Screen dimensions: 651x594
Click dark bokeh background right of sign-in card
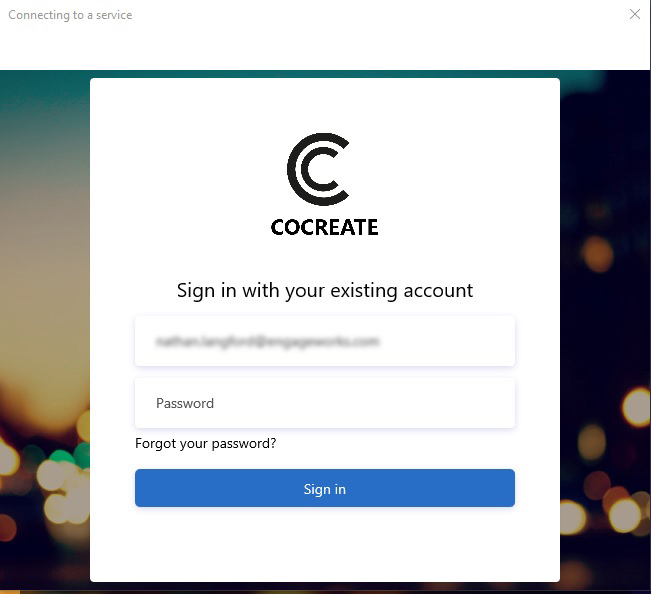point(604,166)
